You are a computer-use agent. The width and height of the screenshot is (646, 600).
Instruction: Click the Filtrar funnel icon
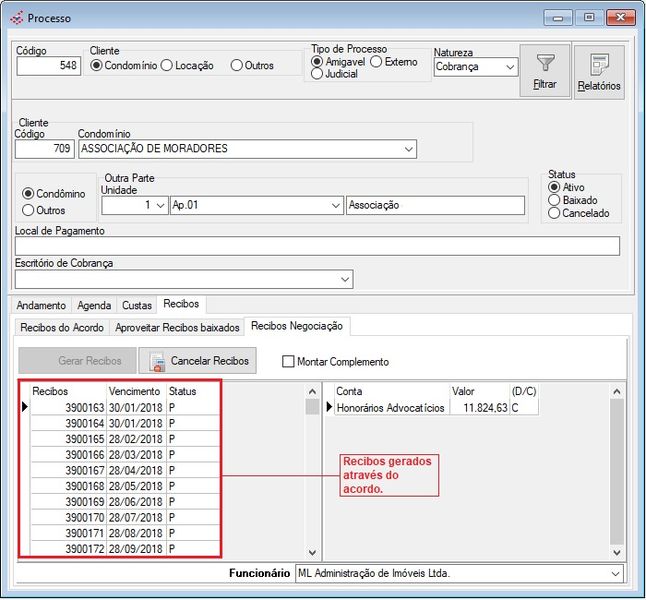545,64
